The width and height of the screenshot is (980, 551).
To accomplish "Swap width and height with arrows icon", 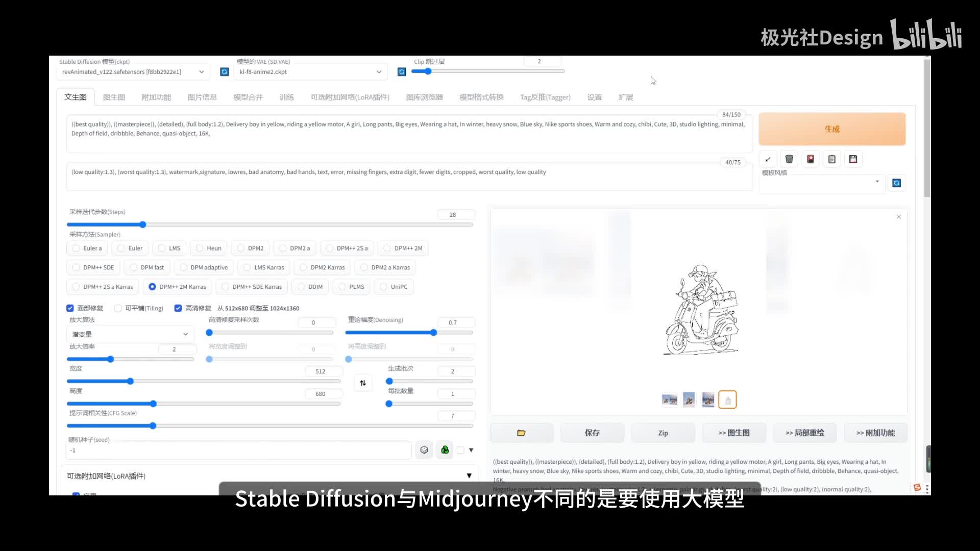I will (x=363, y=383).
